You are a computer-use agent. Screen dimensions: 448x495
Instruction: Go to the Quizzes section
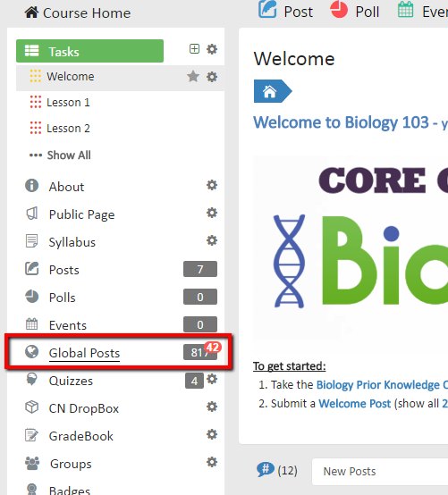pyautogui.click(x=71, y=381)
